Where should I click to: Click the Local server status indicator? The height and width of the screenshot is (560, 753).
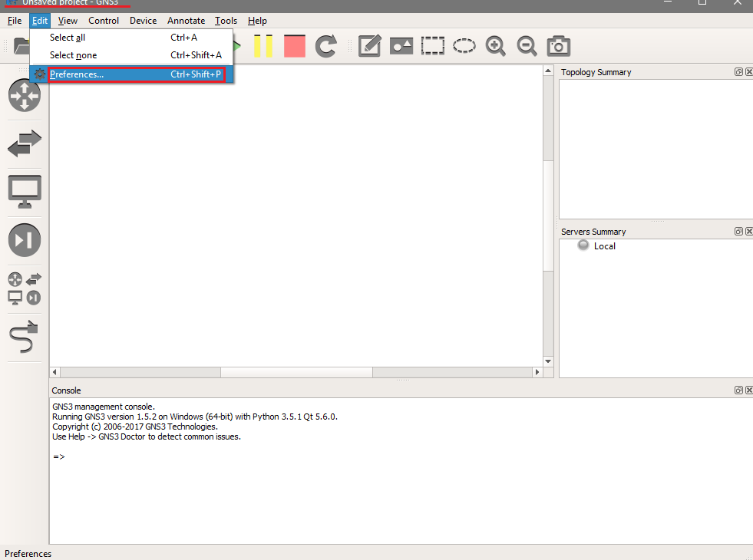[583, 245]
